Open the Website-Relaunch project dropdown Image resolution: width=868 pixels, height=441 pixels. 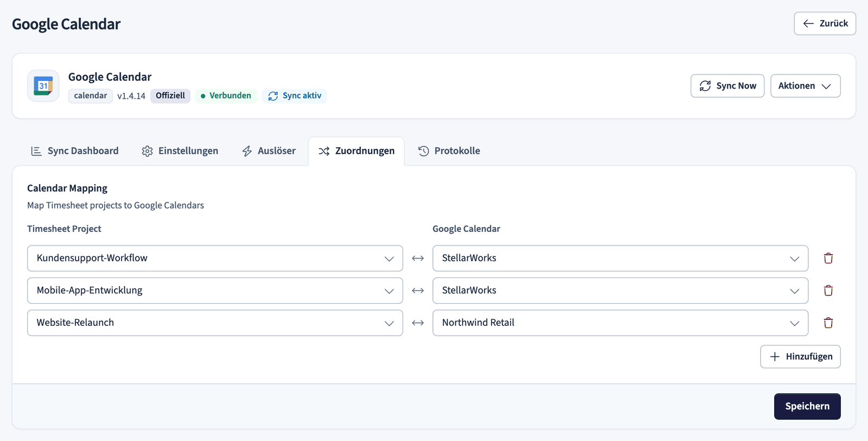pos(215,323)
